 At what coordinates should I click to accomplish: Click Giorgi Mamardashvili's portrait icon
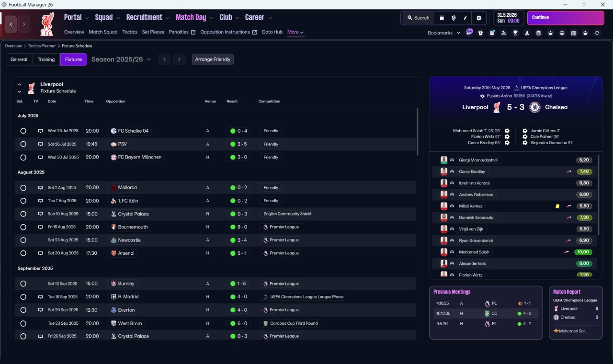444,160
